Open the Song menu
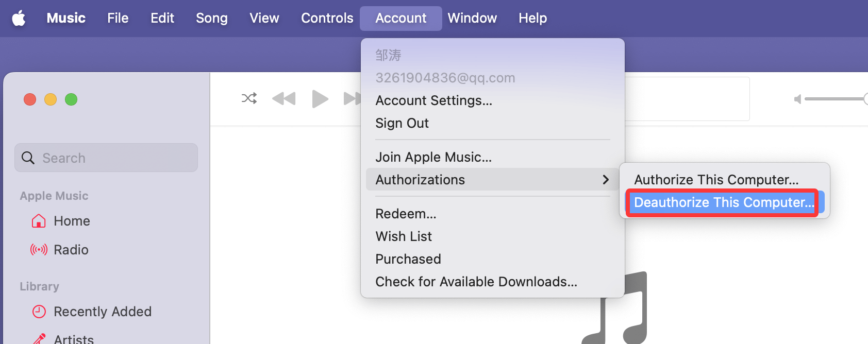The image size is (868, 344). coord(211,18)
